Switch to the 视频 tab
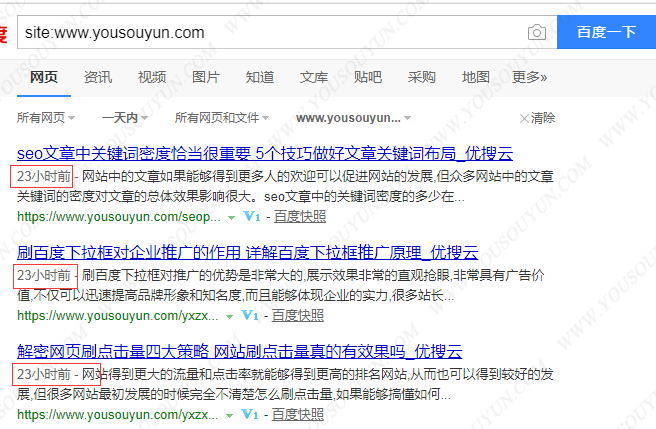 (x=152, y=77)
